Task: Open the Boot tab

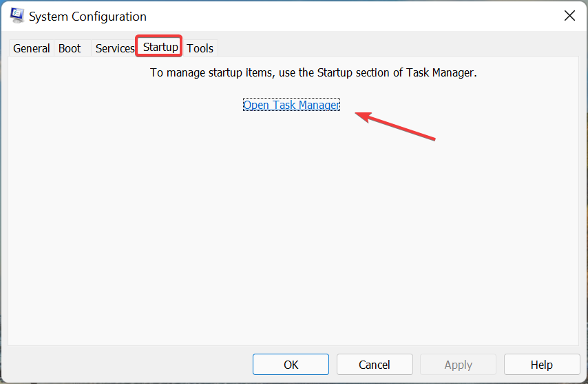Action: tap(70, 48)
